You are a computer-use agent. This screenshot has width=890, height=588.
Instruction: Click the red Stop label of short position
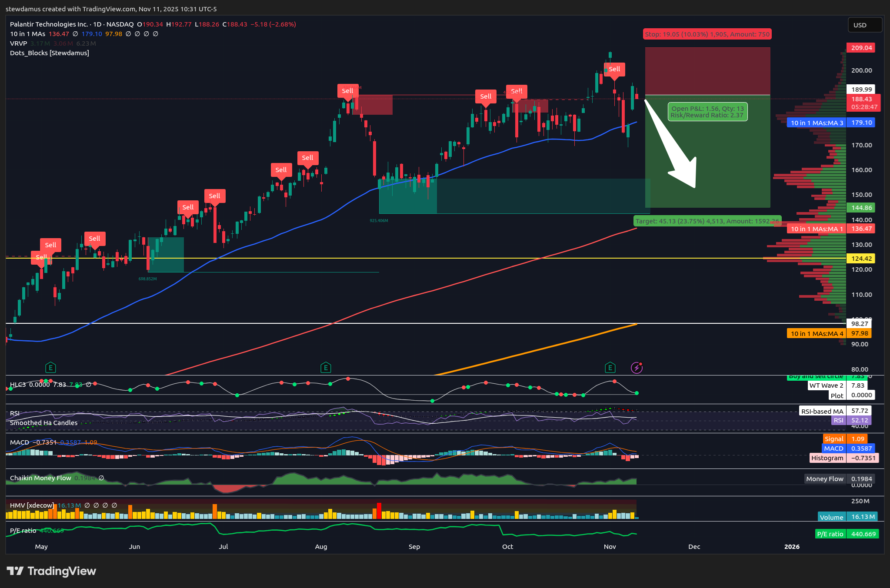tap(707, 34)
